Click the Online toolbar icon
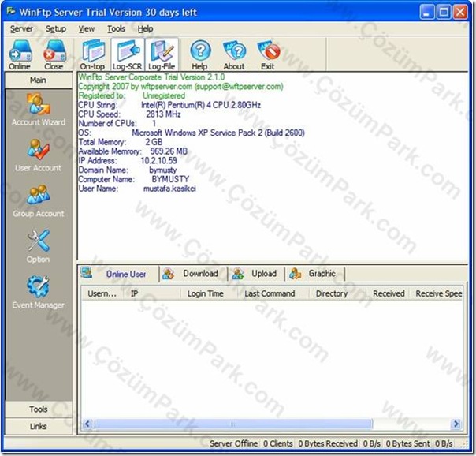The height and width of the screenshot is (456, 476). click(20, 55)
